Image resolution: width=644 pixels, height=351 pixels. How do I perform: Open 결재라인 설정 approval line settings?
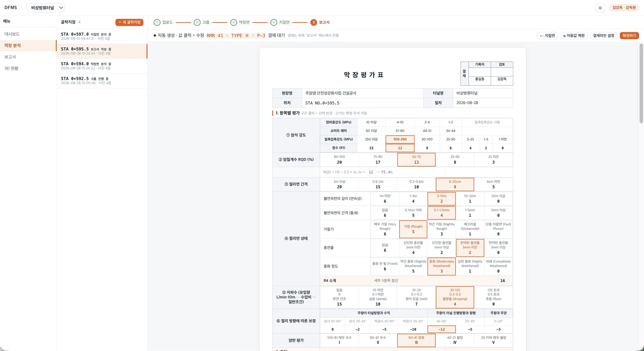603,36
